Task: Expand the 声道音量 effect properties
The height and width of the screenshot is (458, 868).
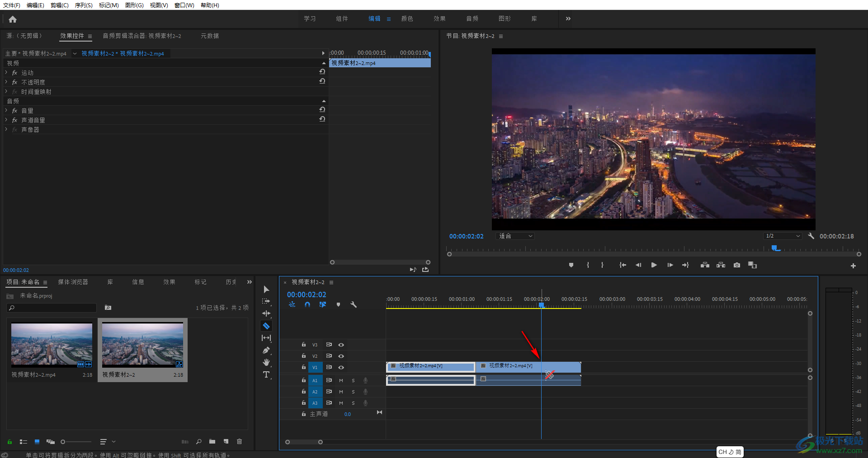Action: tap(6, 120)
